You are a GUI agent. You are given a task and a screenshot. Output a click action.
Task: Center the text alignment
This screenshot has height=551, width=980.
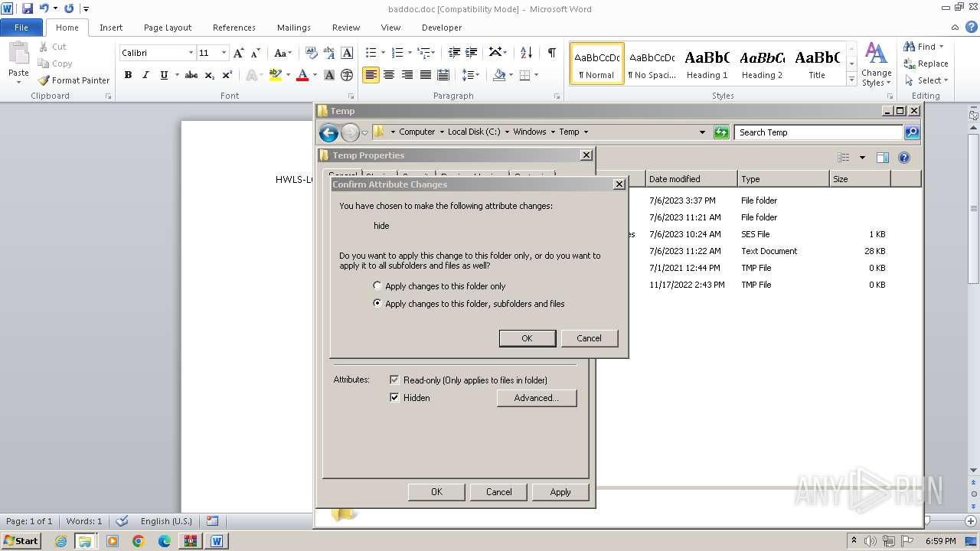click(389, 75)
